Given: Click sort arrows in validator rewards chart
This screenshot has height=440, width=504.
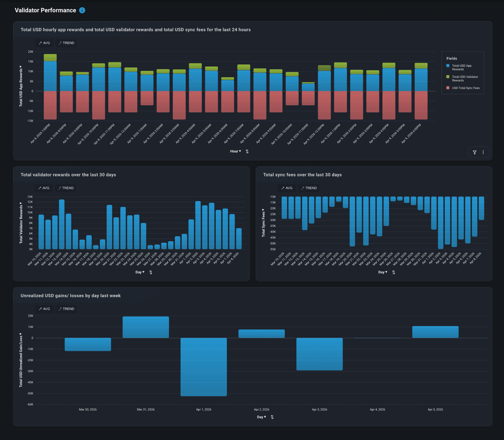Looking at the screenshot, I should 151,272.
